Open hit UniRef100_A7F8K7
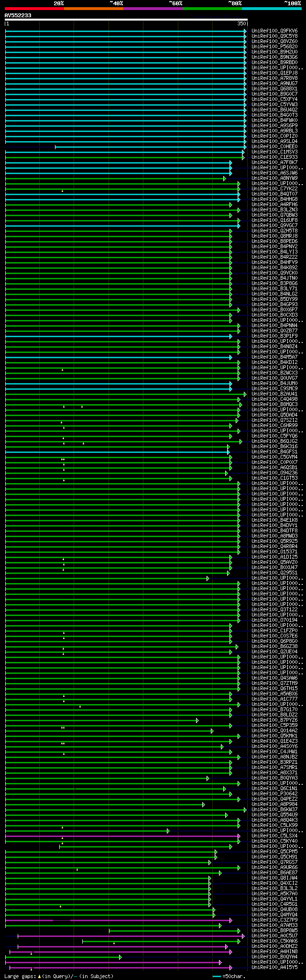This screenshot has width=306, height=980. coord(274,163)
